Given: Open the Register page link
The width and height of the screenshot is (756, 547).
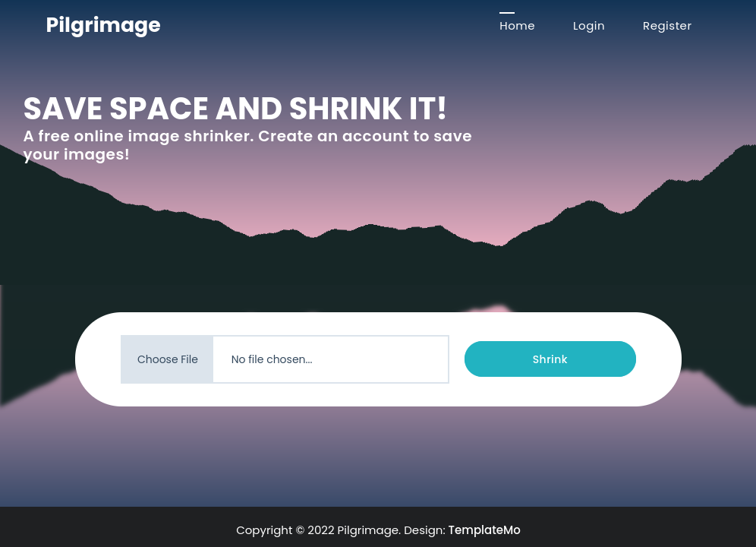Looking at the screenshot, I should pyautogui.click(x=666, y=26).
